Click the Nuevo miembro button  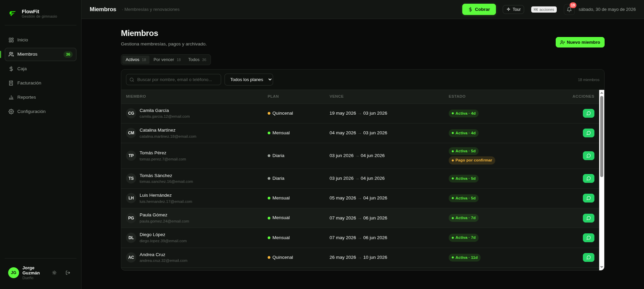580,42
